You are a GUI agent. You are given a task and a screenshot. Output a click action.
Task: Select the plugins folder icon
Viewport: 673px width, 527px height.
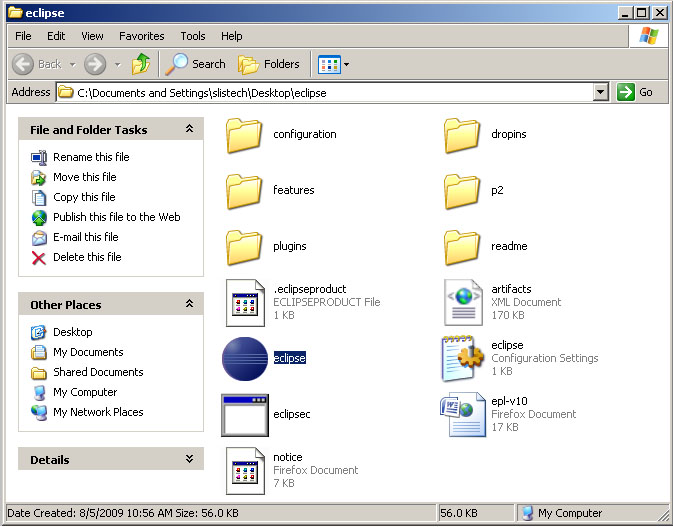[244, 248]
